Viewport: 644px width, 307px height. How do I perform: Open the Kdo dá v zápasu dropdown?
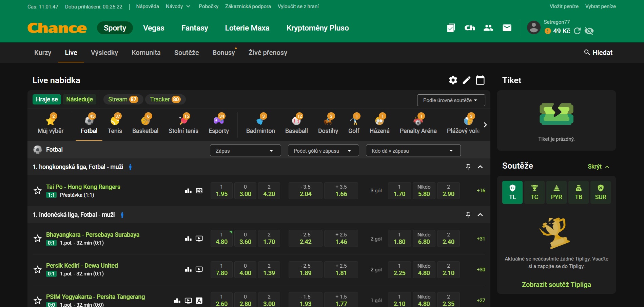pyautogui.click(x=413, y=151)
